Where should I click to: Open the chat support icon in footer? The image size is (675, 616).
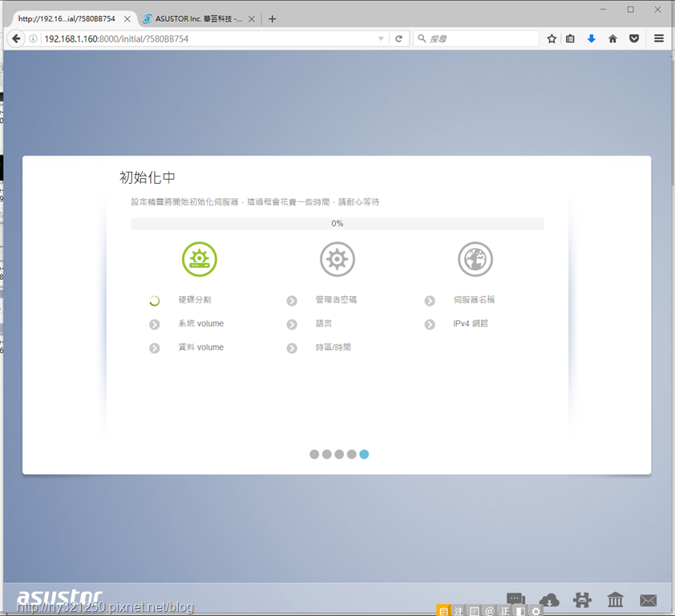click(515, 599)
